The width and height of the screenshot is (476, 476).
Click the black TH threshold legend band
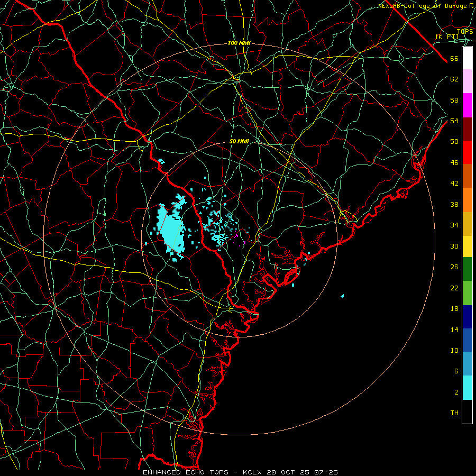[467, 411]
